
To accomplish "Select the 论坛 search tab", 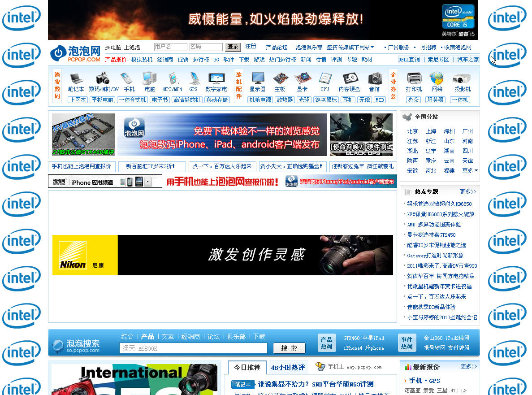I will (213, 337).
